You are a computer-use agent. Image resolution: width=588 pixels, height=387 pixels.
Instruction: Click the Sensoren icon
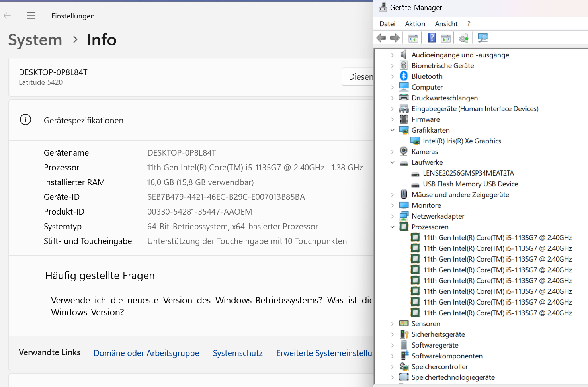point(404,323)
